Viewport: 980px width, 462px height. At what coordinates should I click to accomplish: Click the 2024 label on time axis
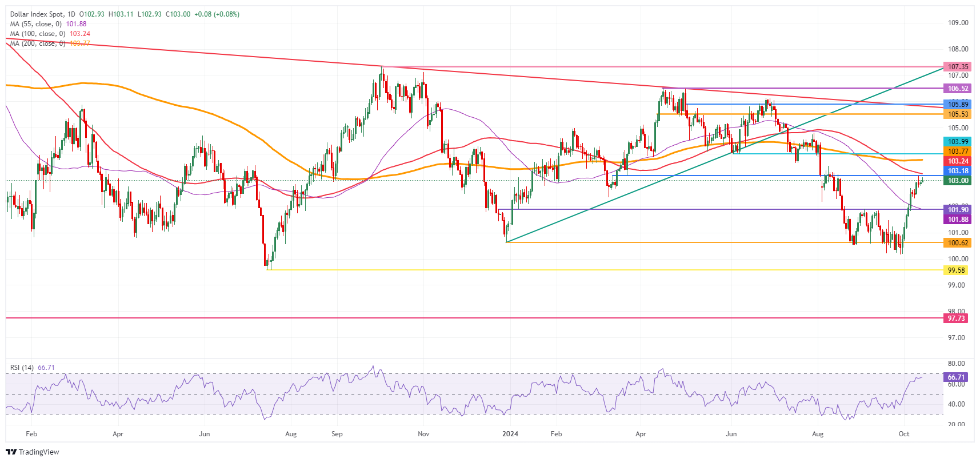tap(510, 434)
